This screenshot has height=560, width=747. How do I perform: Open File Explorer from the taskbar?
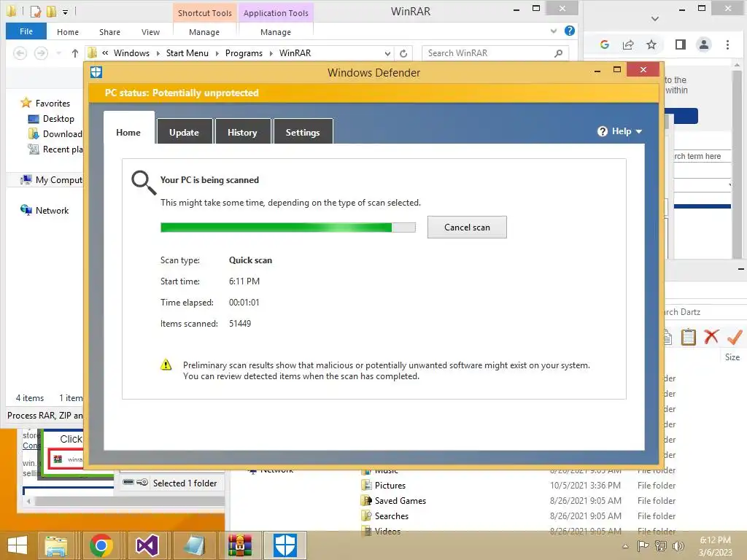coord(55,545)
